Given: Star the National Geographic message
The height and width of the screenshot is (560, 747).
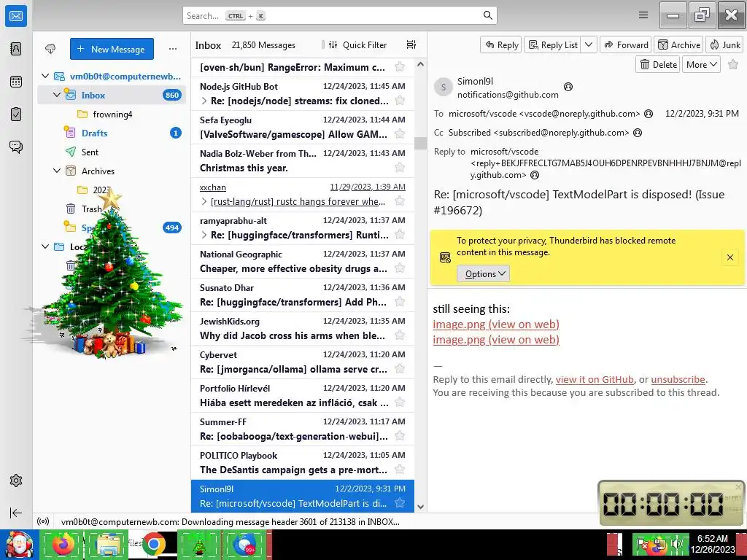Looking at the screenshot, I should point(400,268).
